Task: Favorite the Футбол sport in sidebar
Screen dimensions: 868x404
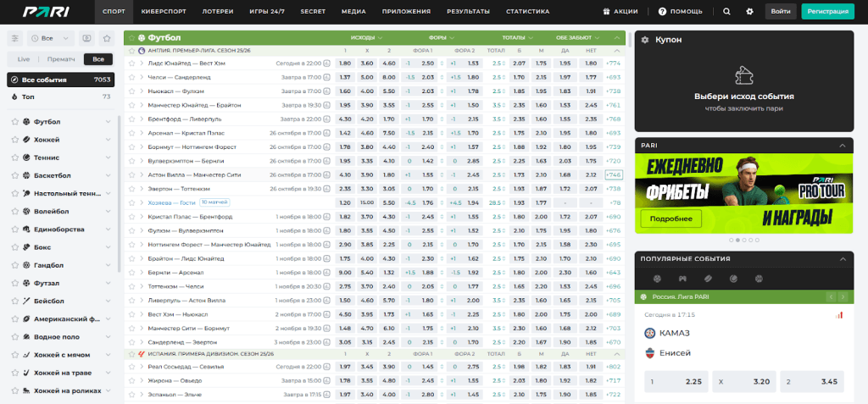Action: (15, 122)
